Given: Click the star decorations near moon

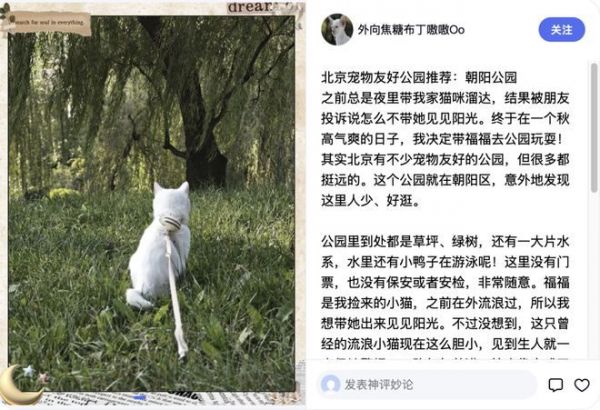Looking at the screenshot, I should pos(36,374).
